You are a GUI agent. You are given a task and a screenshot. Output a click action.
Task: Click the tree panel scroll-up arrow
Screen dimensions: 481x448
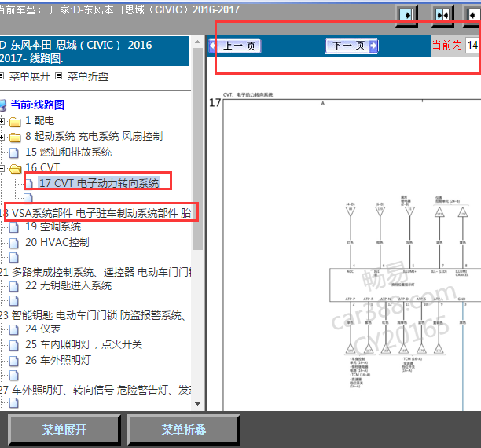click(x=198, y=42)
